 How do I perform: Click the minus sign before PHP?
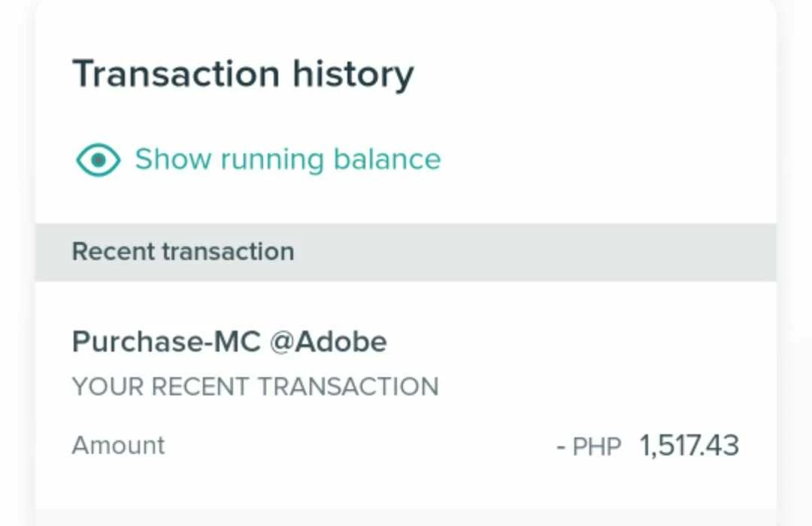pyautogui.click(x=561, y=447)
